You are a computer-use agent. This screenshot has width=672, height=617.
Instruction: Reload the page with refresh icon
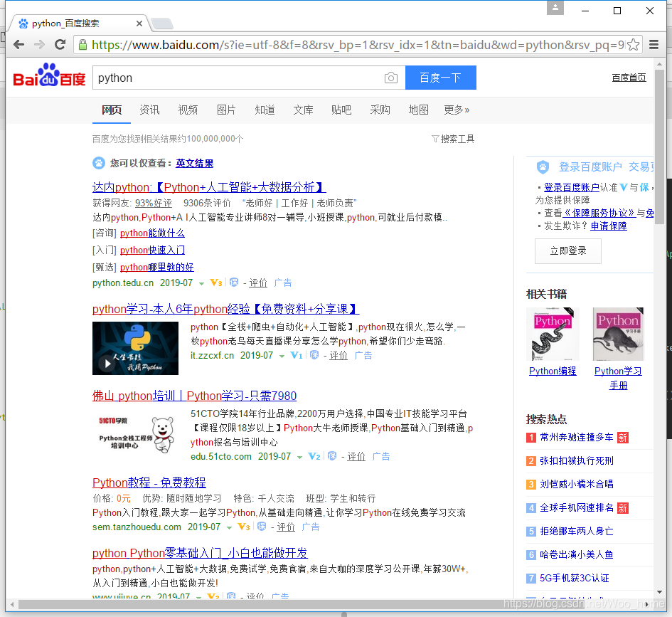(60, 44)
